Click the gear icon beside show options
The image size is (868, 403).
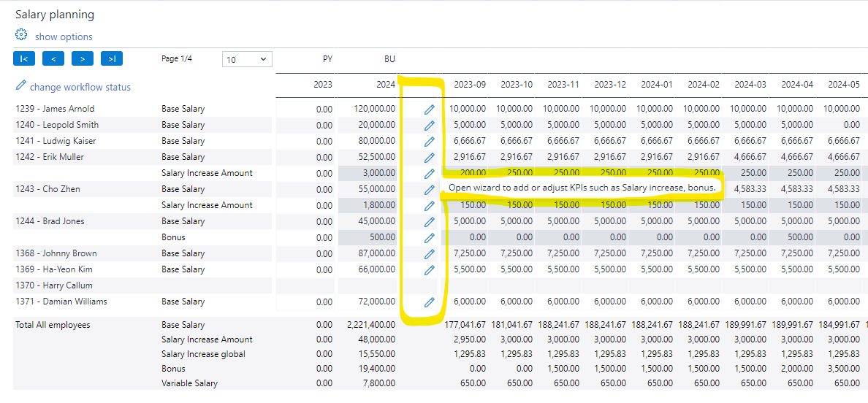coord(21,35)
